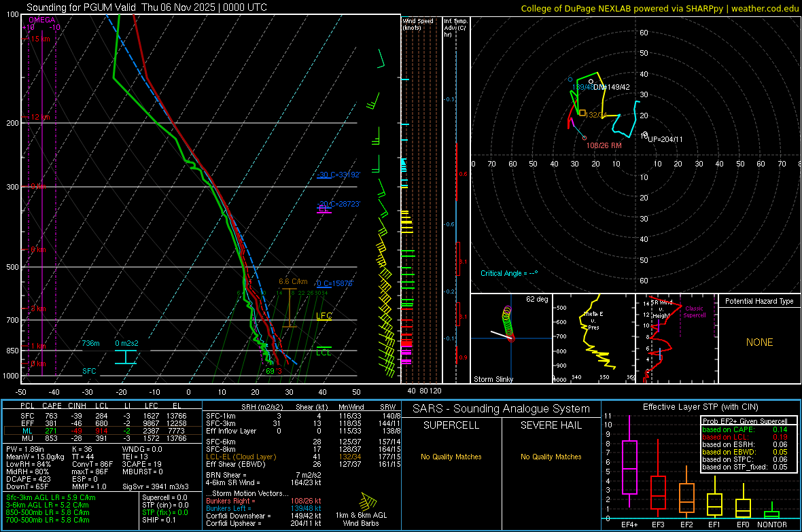
Task: Click the orange mean wind square on the hodograph
Action: pos(582,113)
